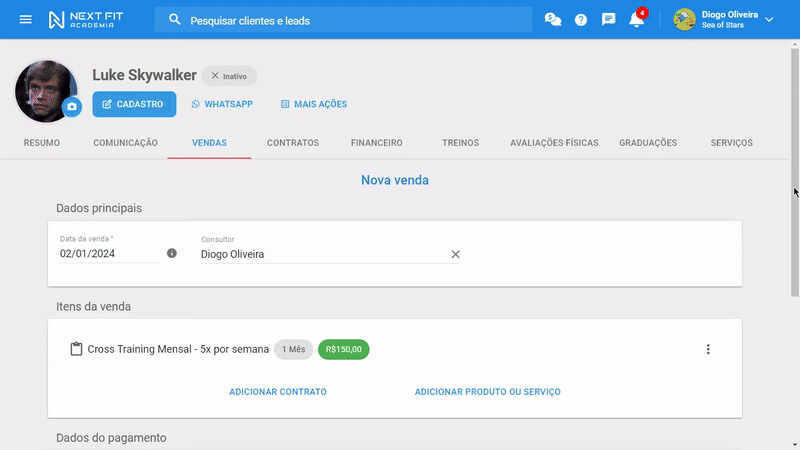Switch to the CONTRATOS tab

pos(293,143)
